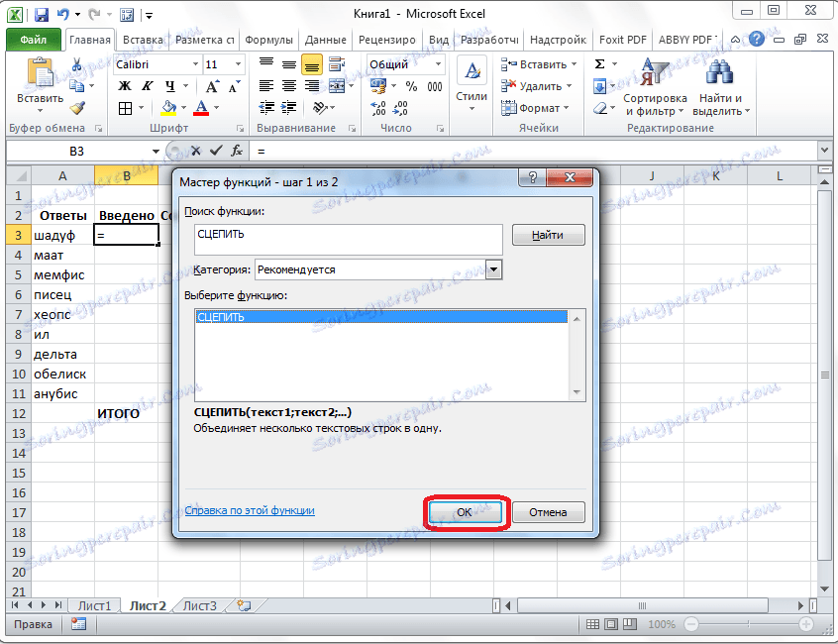Screen dimensions: 838x644
Task: Click the Decrease Indent icon
Action: tap(266, 108)
